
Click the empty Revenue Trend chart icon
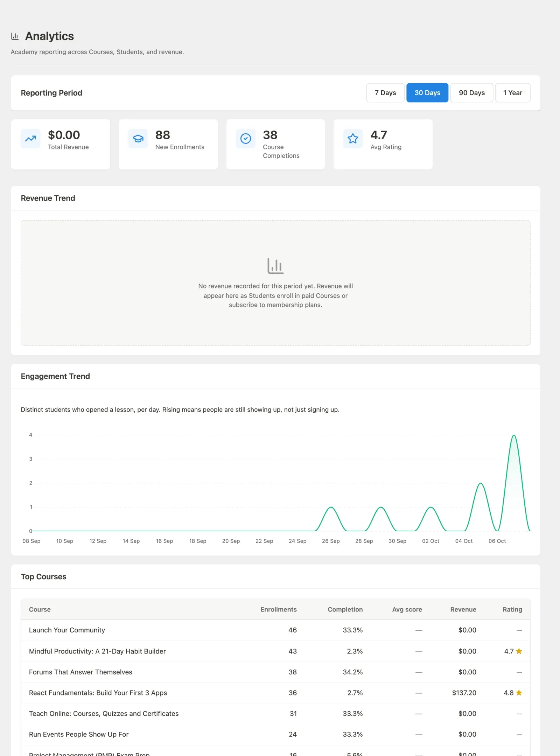click(x=275, y=266)
